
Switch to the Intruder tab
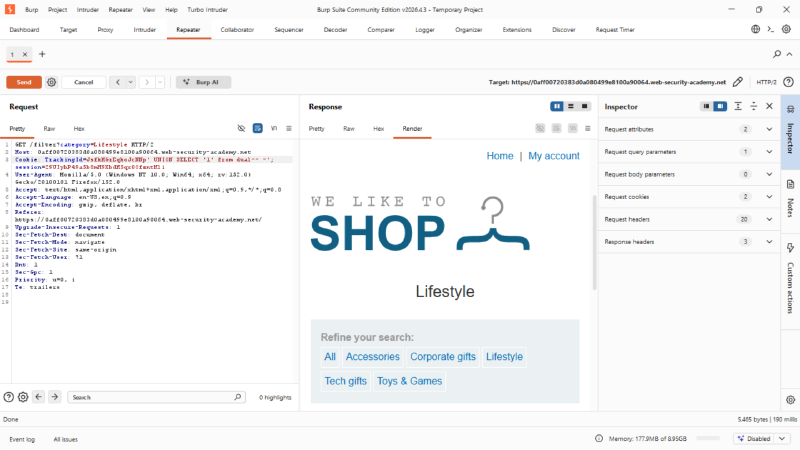pos(144,30)
